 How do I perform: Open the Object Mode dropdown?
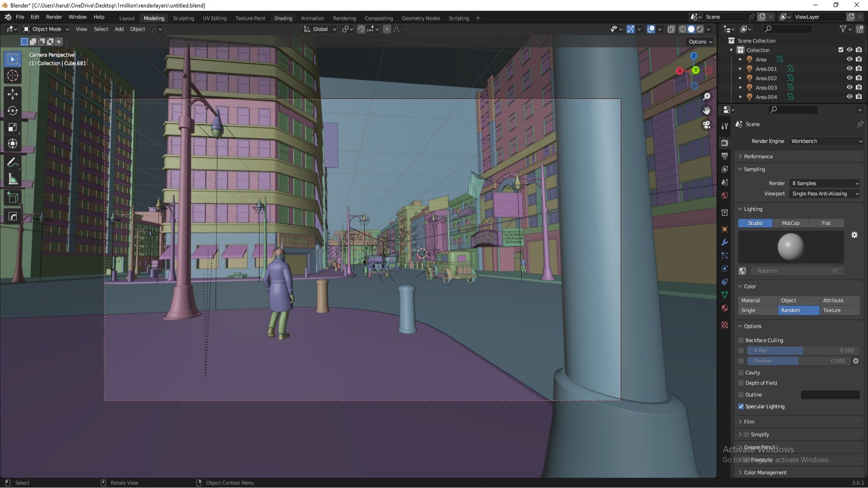(x=47, y=29)
